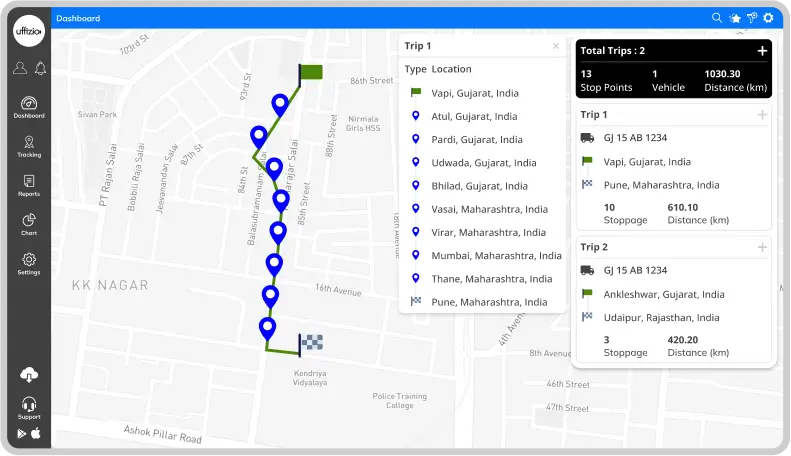Click the user profile icon

[19, 69]
